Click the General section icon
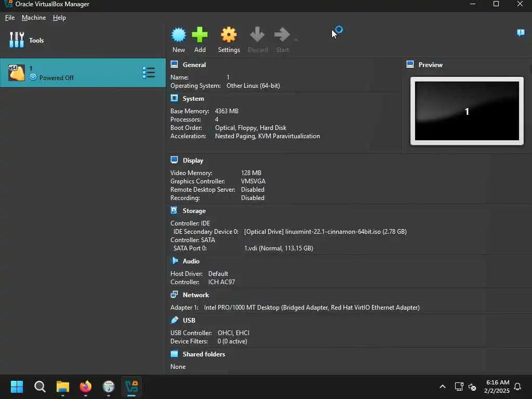532x399 pixels. (175, 64)
